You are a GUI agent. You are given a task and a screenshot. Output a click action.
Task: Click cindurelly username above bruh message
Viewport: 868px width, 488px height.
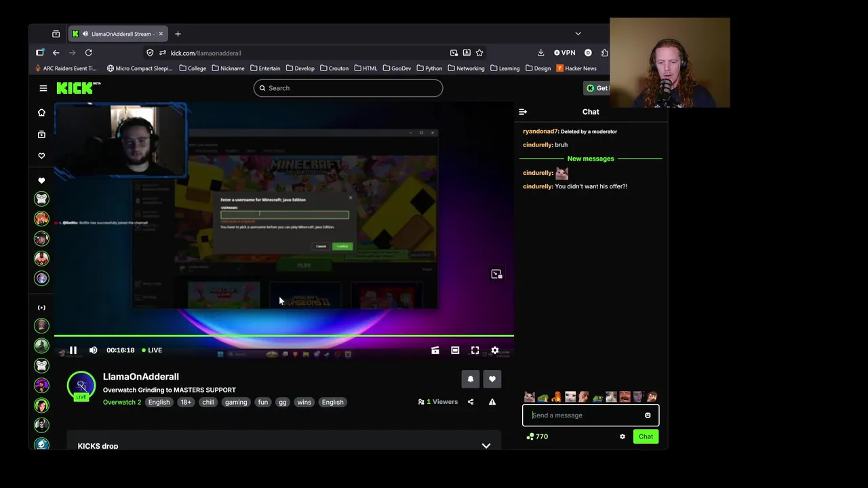pos(538,145)
